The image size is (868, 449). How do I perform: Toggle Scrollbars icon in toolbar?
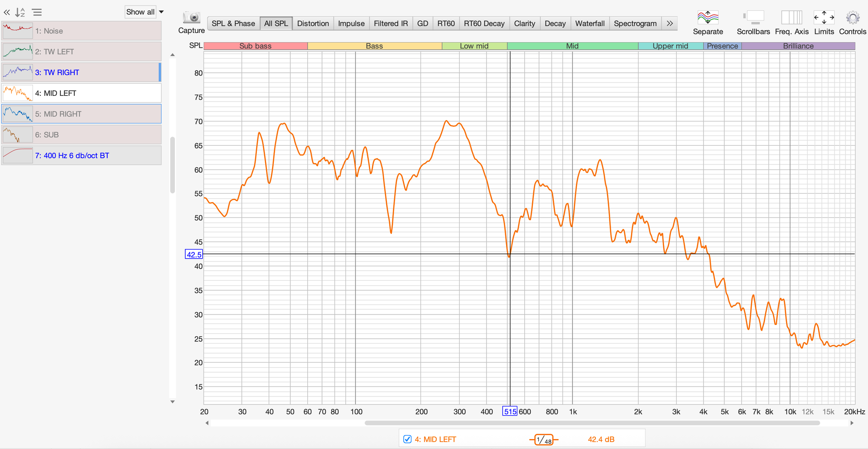[753, 18]
